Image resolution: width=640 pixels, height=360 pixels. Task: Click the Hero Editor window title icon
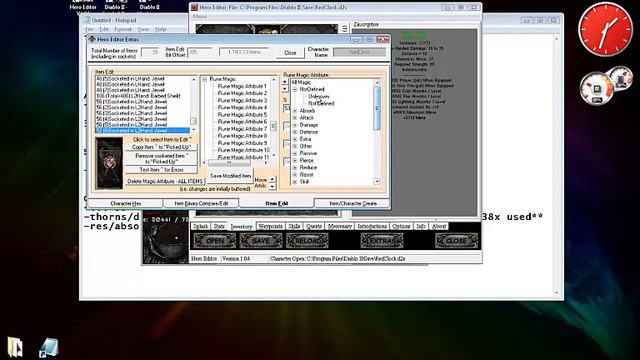(x=194, y=7)
